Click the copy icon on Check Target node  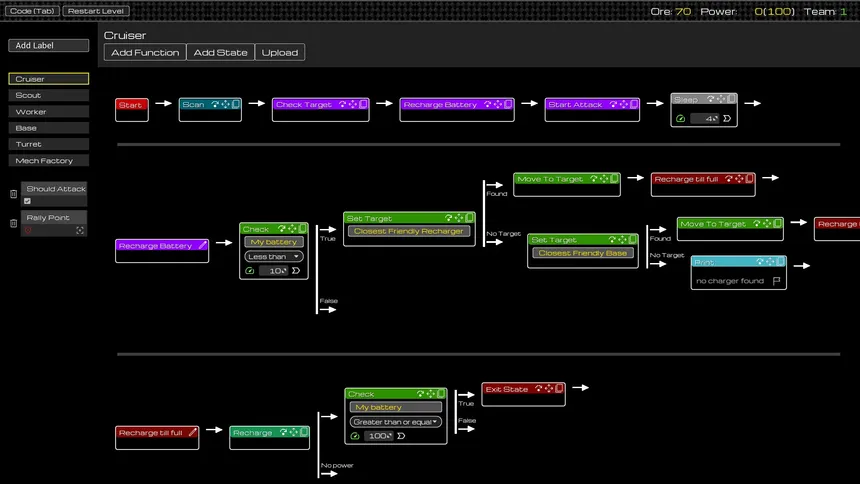point(363,104)
